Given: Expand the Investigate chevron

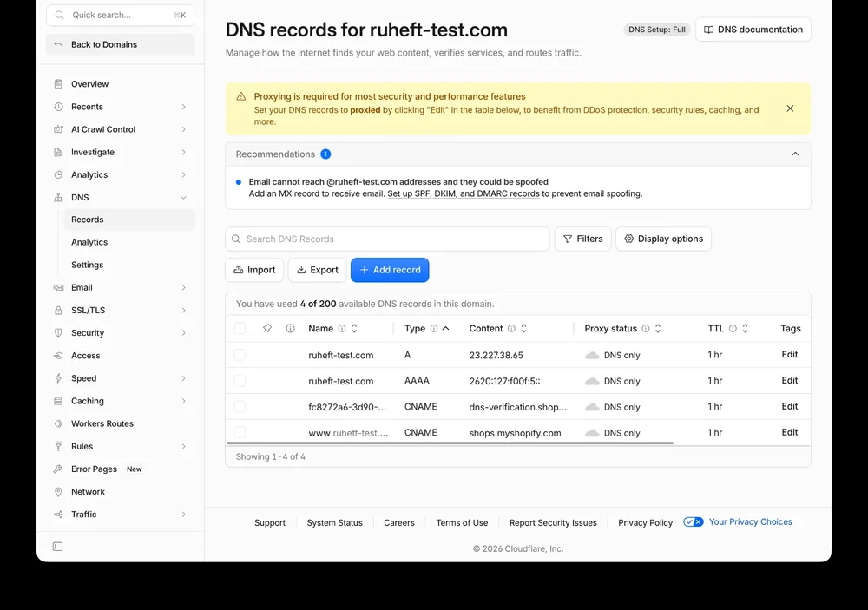Looking at the screenshot, I should click(183, 152).
